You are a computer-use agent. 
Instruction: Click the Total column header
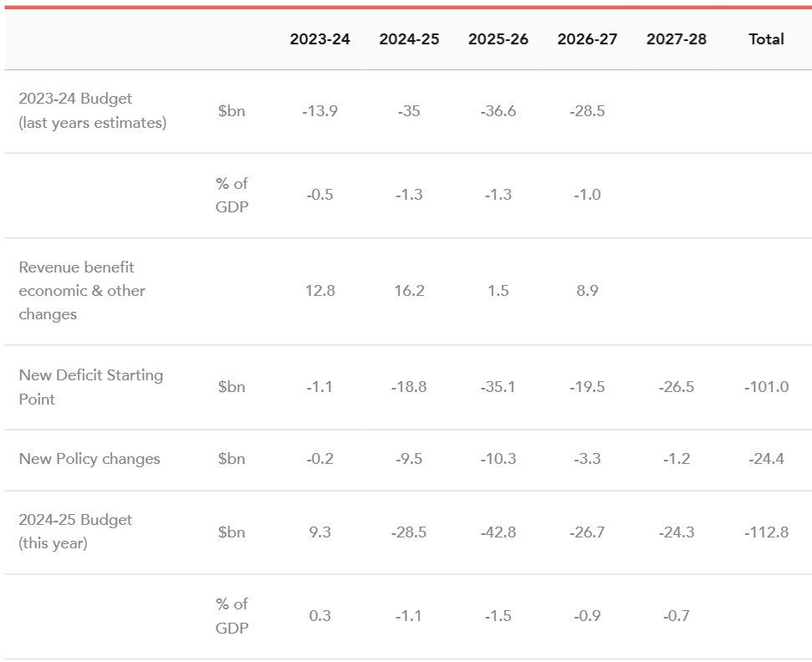[766, 39]
